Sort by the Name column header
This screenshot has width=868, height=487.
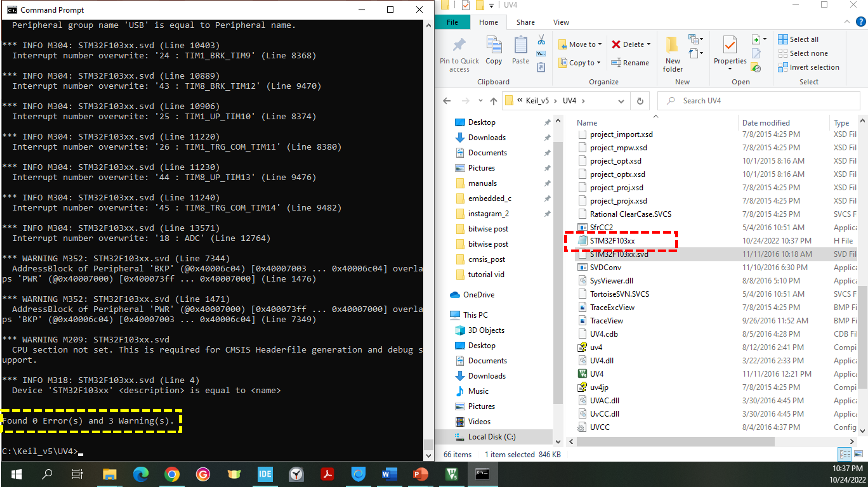[587, 123]
